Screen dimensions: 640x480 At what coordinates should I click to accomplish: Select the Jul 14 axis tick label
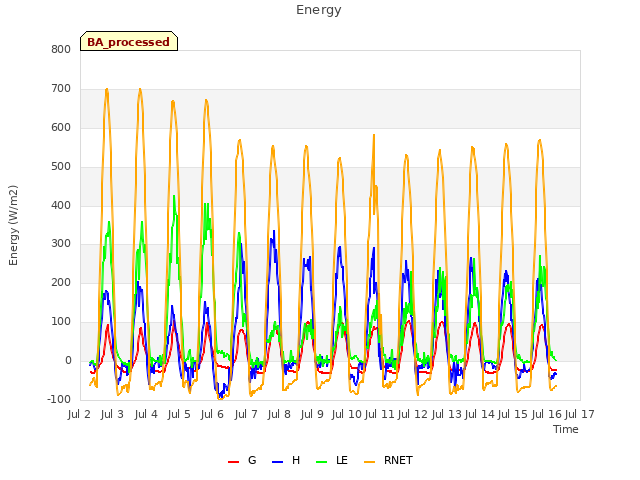click(480, 414)
